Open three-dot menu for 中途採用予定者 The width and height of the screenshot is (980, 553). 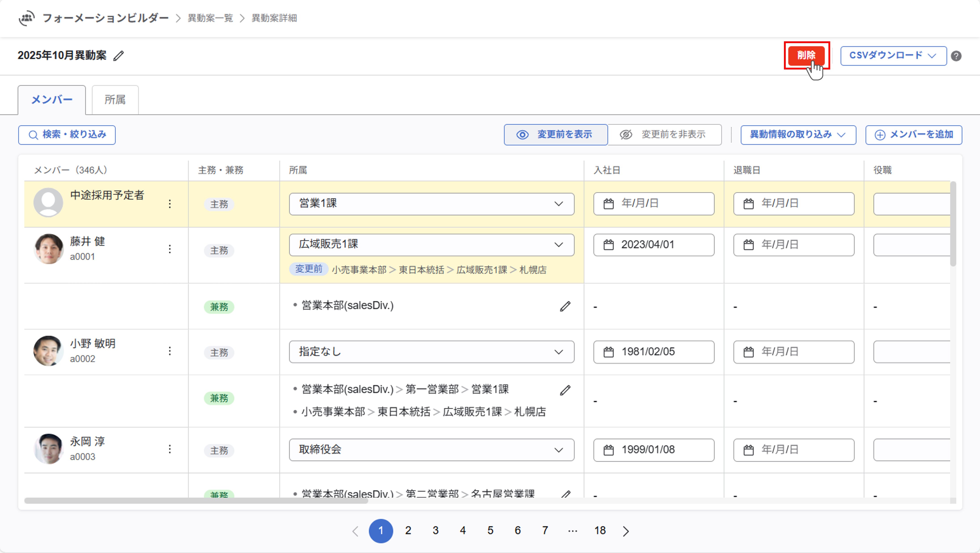tap(170, 204)
